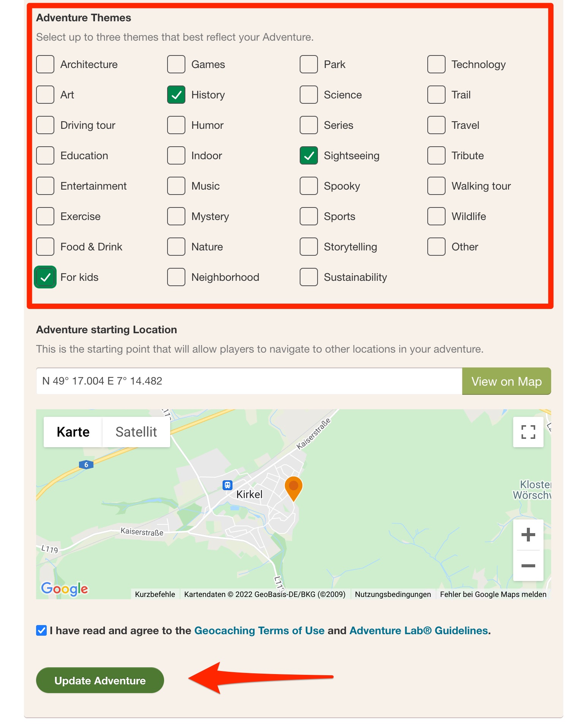This screenshot has height=725, width=588.
Task: Open Geocaching Terms of Use link
Action: tap(259, 630)
